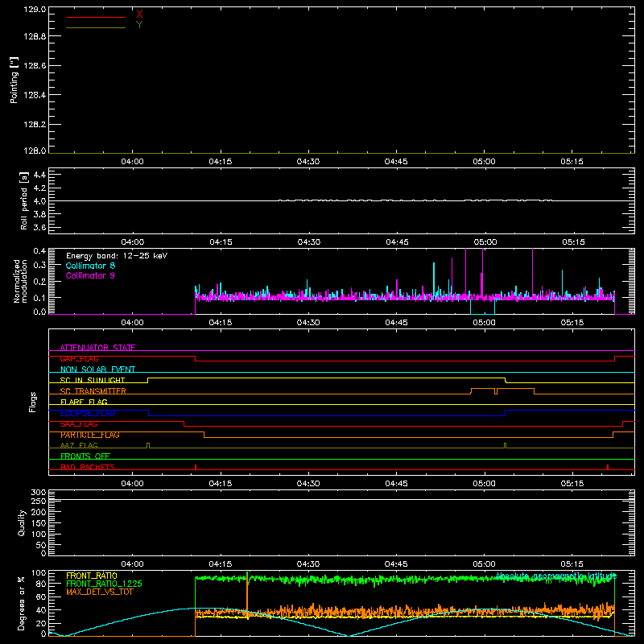Select the cyan 'Collimator 8' legend label
The image size is (644, 644).
coord(90,266)
